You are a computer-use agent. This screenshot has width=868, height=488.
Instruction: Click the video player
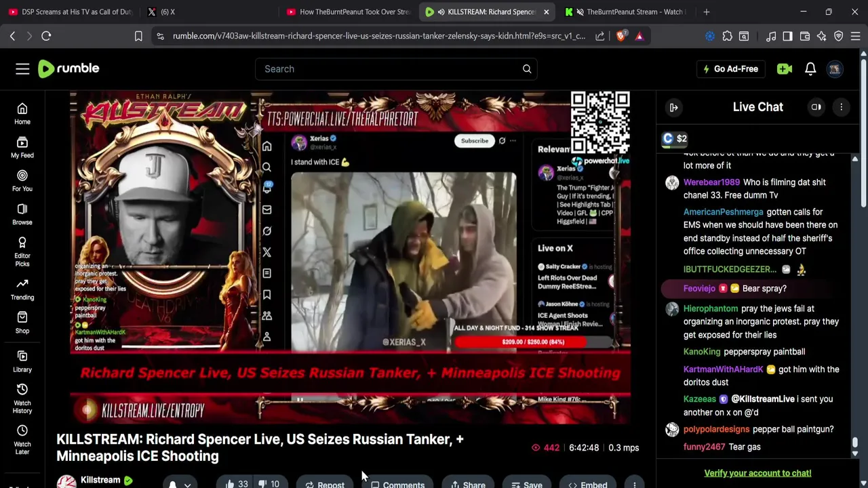click(x=351, y=258)
